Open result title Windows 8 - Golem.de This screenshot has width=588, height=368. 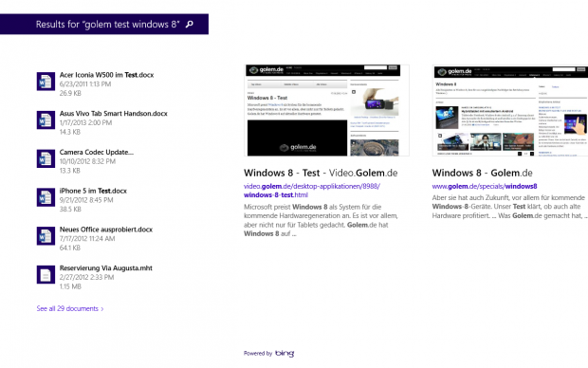pos(482,173)
